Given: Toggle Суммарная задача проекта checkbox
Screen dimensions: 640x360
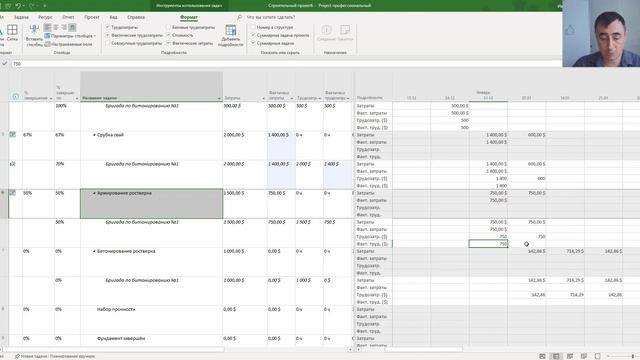Looking at the screenshot, I should [253, 35].
